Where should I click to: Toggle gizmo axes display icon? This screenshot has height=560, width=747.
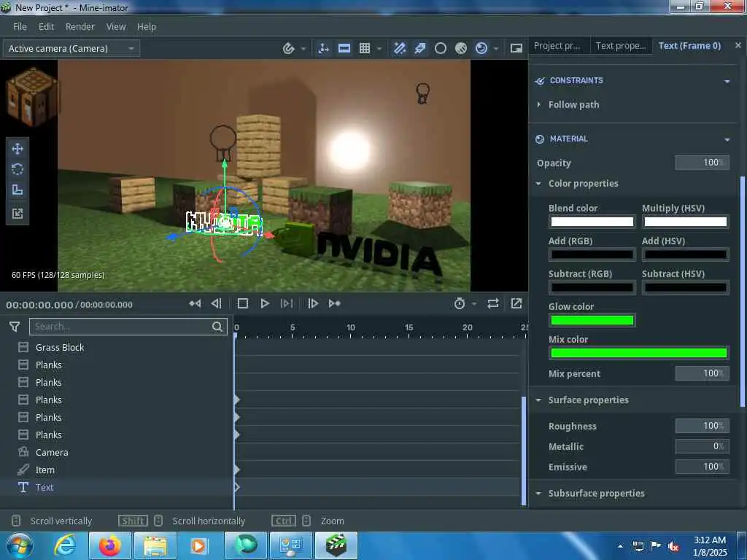[x=323, y=48]
